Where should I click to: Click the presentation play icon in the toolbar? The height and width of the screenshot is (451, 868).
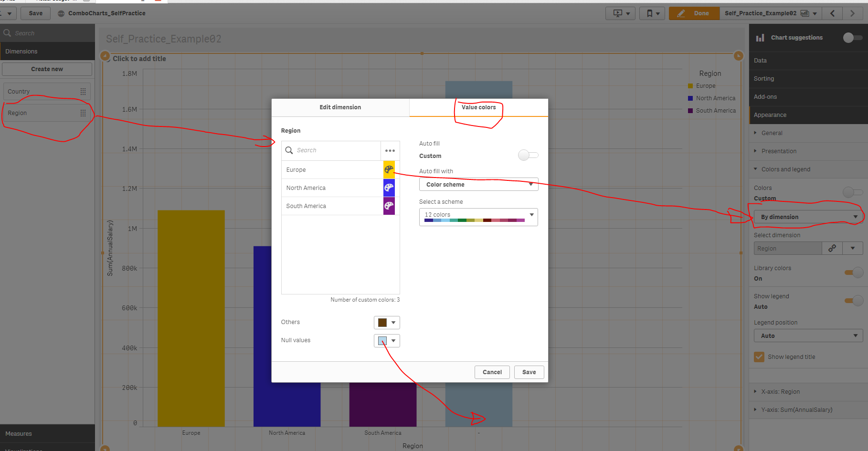tap(617, 13)
